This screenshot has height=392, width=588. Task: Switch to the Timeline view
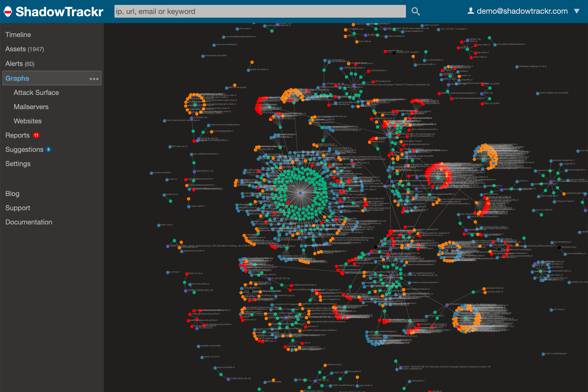coord(18,35)
